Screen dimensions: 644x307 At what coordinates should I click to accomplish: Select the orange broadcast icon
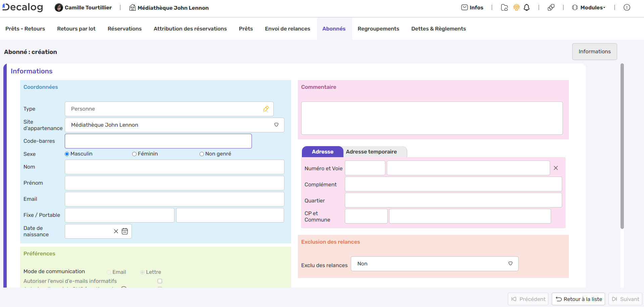click(516, 7)
